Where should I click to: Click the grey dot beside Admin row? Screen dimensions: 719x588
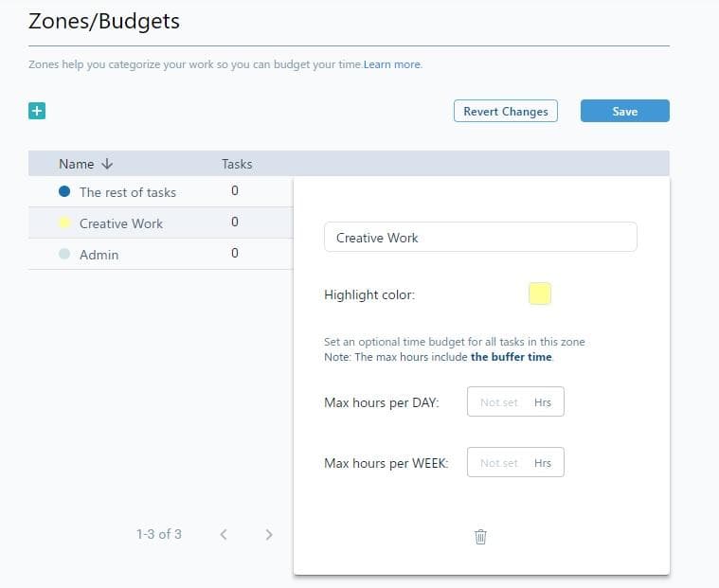64,255
